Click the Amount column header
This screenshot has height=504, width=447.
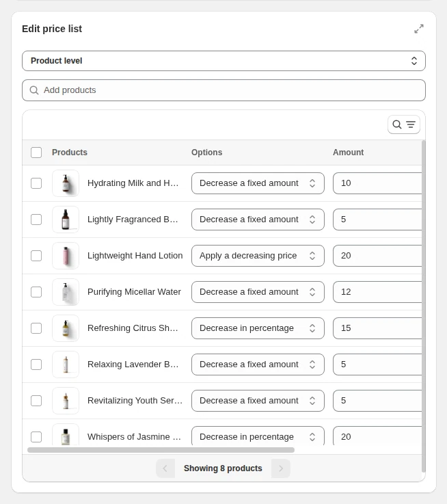348,152
